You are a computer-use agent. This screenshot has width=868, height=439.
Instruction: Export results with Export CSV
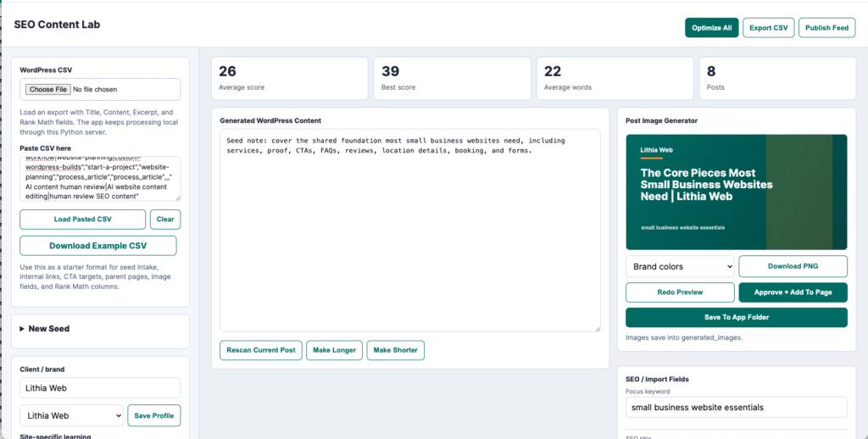coord(768,28)
